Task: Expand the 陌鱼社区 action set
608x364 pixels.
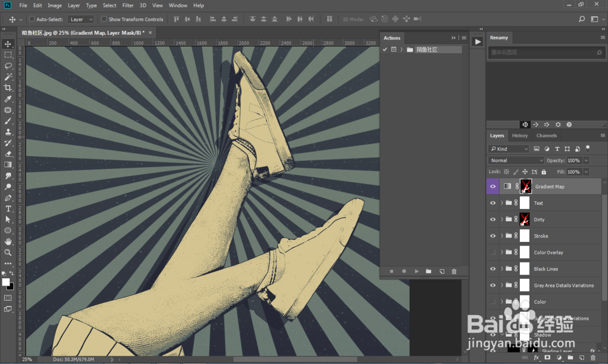Action: click(x=402, y=50)
